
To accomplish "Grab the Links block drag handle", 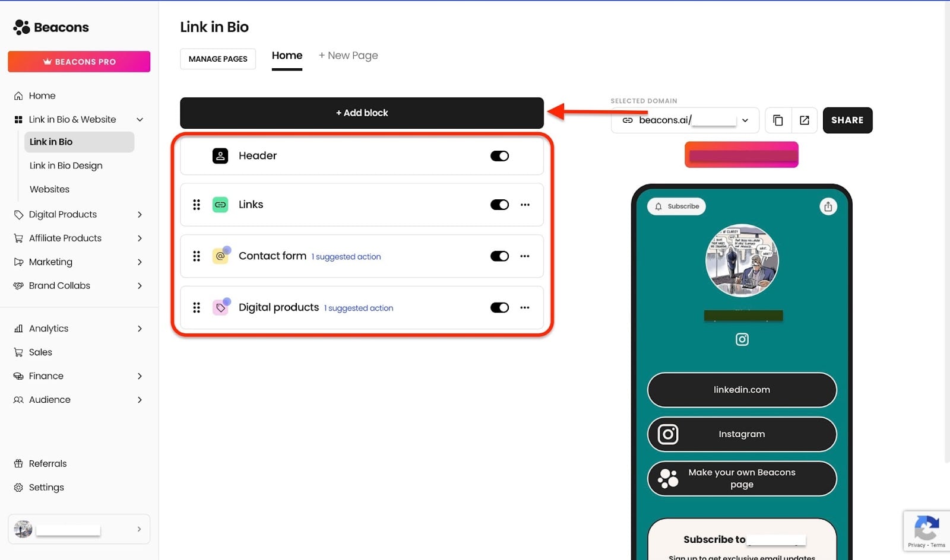I will pyautogui.click(x=197, y=205).
